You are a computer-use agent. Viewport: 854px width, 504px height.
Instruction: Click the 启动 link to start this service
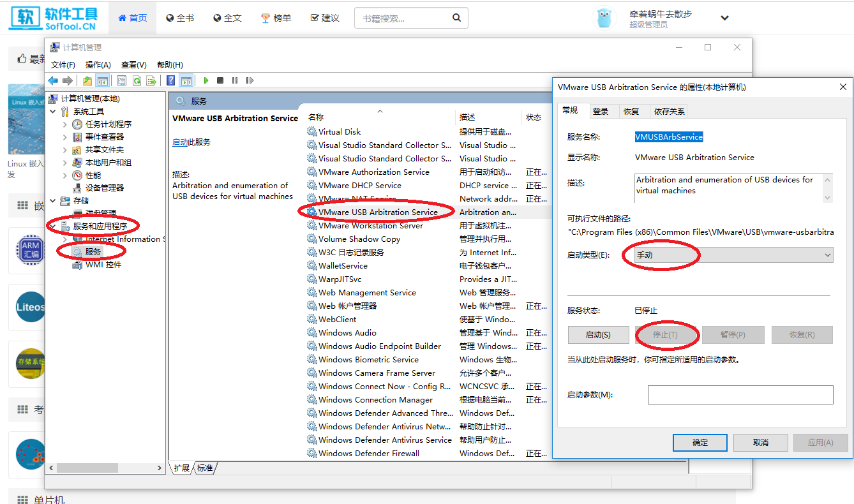(180, 142)
